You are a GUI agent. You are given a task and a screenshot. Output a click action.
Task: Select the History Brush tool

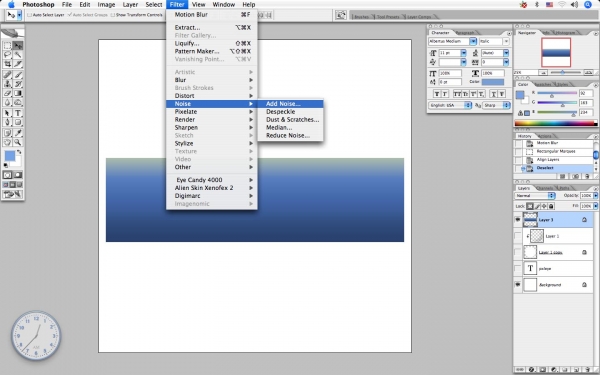click(18, 84)
